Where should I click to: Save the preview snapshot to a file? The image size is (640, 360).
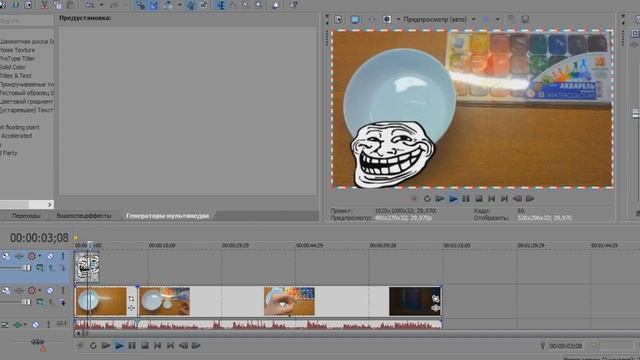[x=525, y=19]
